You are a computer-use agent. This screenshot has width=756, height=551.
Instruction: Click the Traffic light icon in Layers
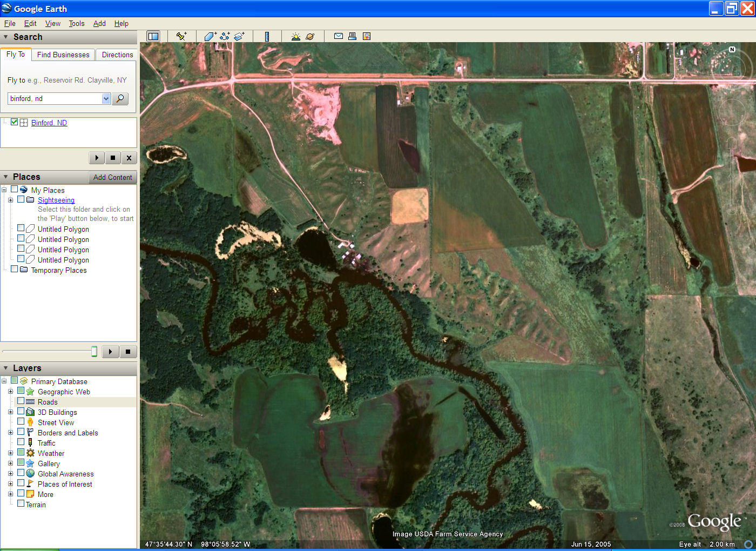[x=30, y=442]
